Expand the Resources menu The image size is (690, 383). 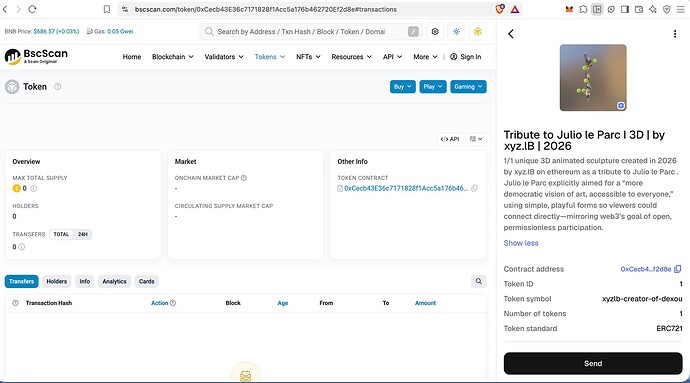click(x=352, y=57)
